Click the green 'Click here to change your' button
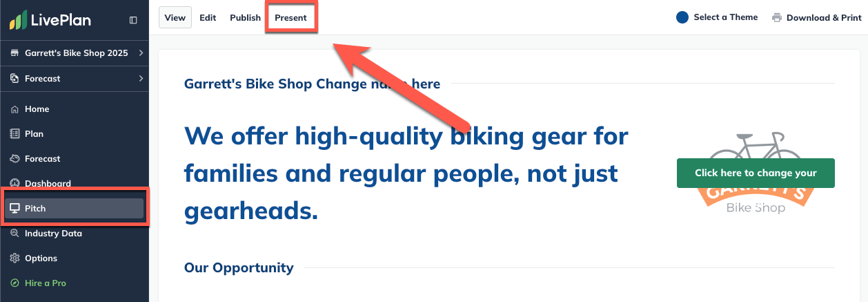The width and height of the screenshot is (868, 302). coord(756,173)
